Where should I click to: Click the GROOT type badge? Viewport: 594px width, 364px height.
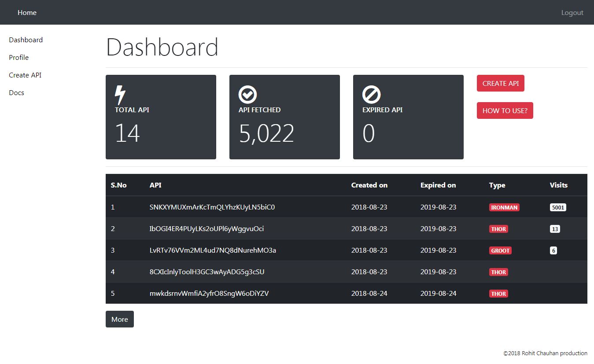coord(500,250)
